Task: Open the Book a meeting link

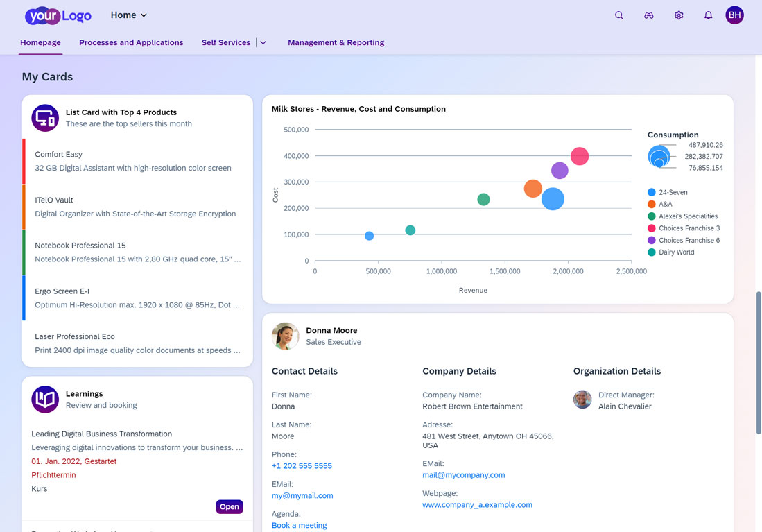Action: 299,526
